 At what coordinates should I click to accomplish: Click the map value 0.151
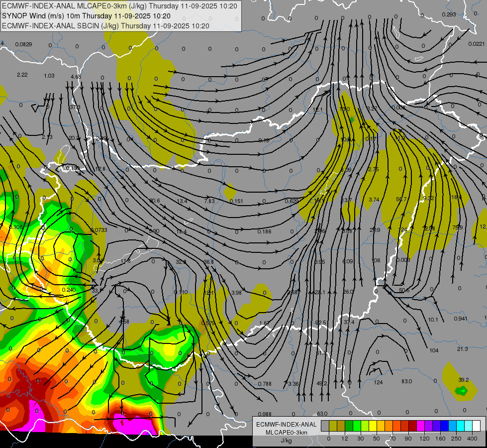[236, 202]
